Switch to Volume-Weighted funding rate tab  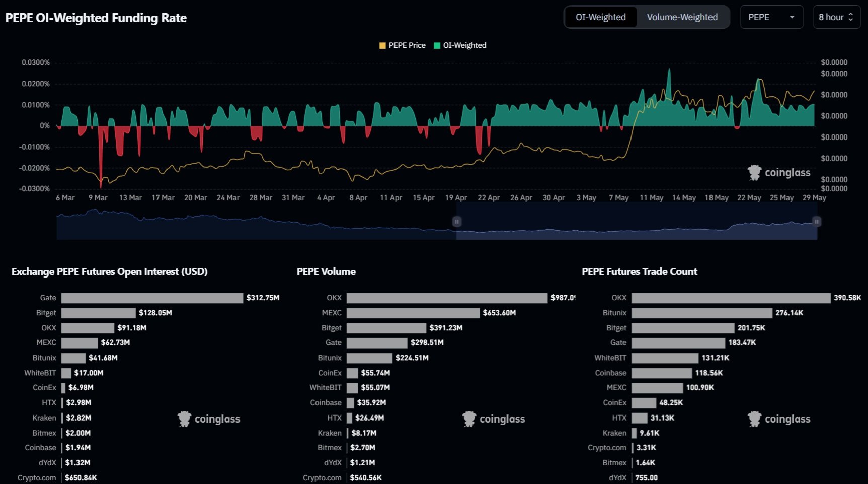tap(682, 17)
